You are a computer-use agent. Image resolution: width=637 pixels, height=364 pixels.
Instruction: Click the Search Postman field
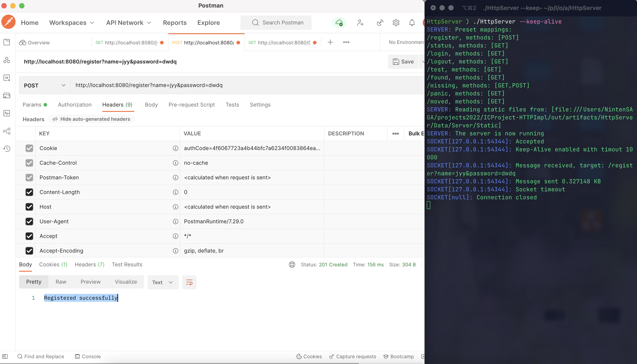coord(276,23)
